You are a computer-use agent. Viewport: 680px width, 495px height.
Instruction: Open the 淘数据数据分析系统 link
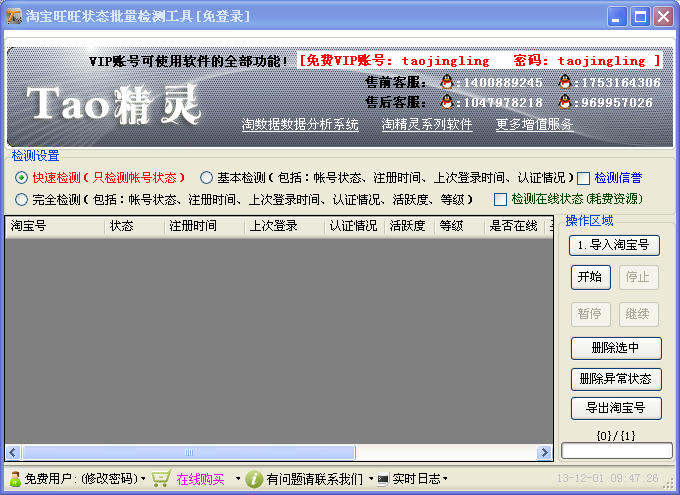tap(300, 125)
